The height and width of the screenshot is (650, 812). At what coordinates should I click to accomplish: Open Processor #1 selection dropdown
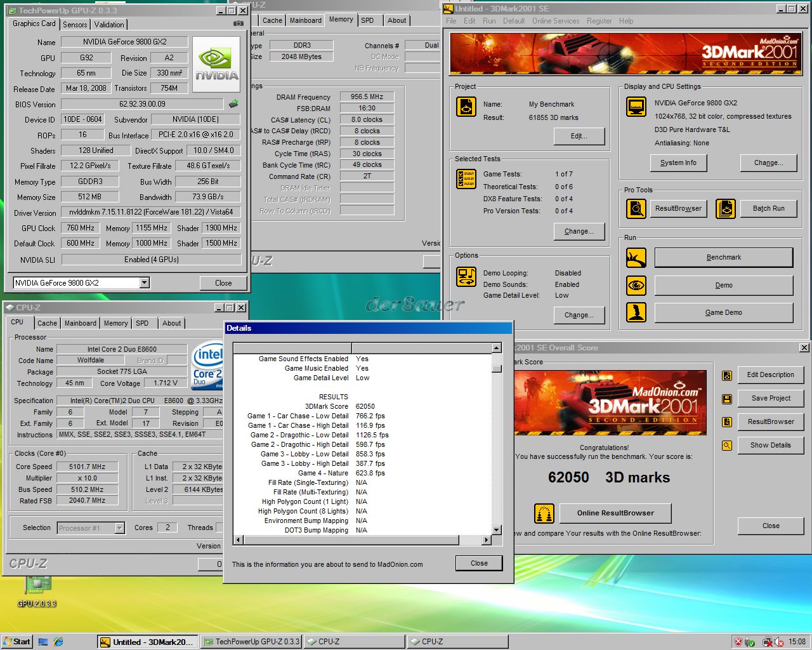119,527
